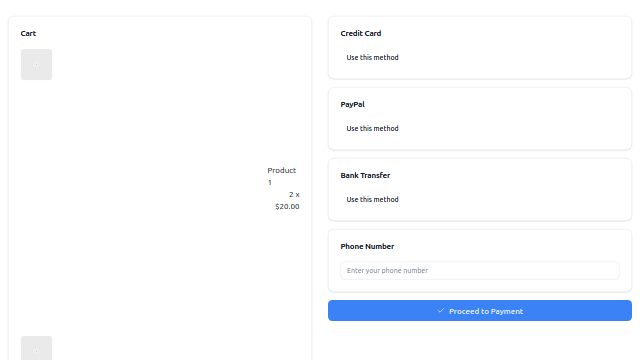Viewport: 640px width, 360px height.
Task: Click the Cart heading
Action: tap(28, 33)
